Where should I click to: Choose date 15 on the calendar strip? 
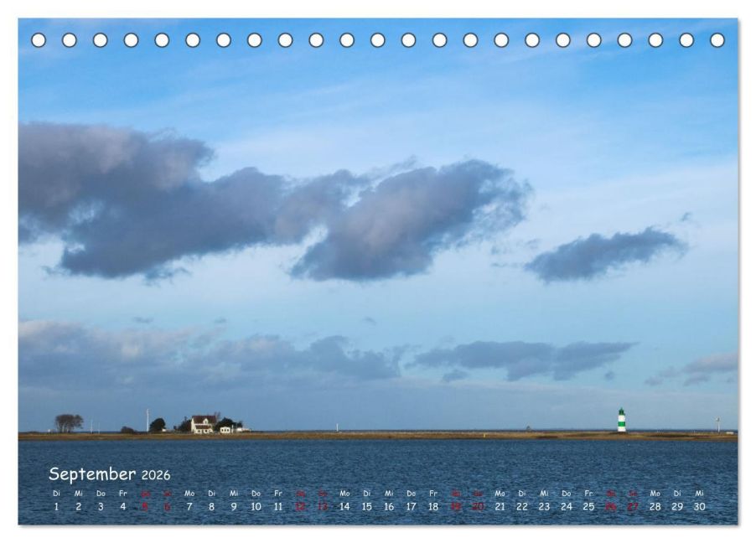366,506
